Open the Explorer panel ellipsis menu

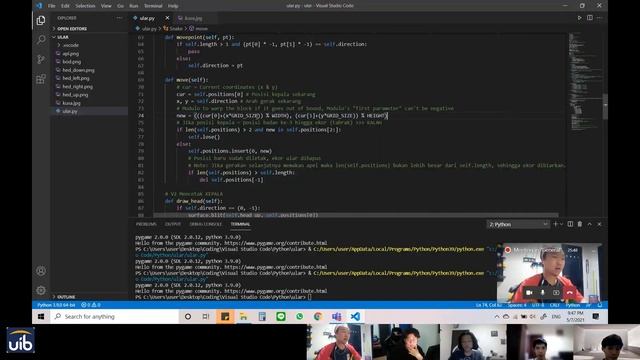(119, 18)
